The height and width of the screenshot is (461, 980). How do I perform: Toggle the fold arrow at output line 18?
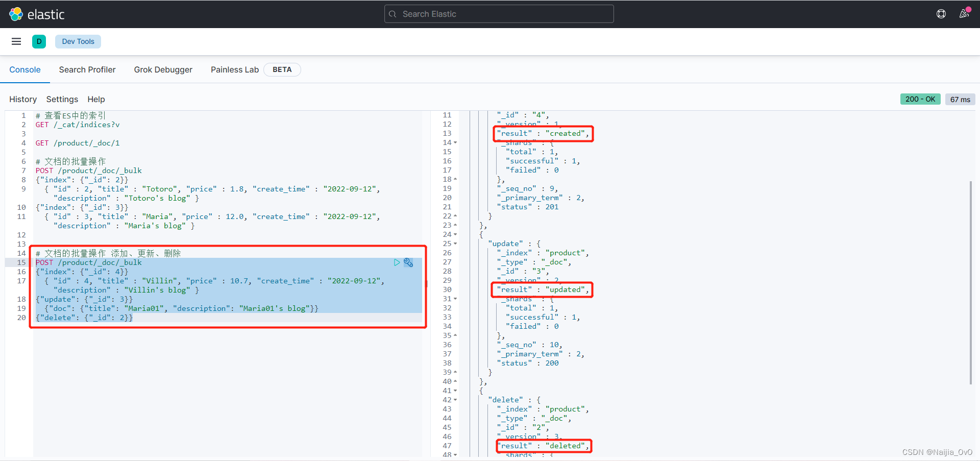pos(455,180)
